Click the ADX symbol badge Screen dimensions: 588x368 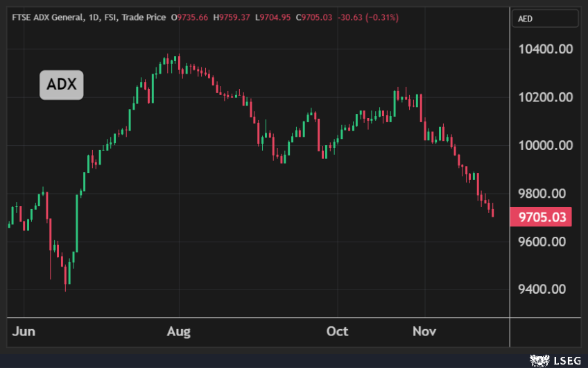[61, 85]
